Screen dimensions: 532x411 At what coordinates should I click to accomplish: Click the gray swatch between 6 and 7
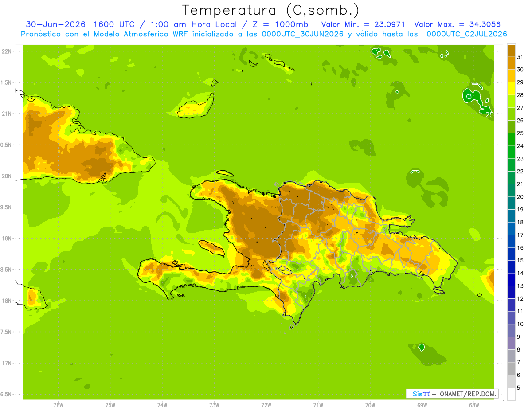[511, 368]
